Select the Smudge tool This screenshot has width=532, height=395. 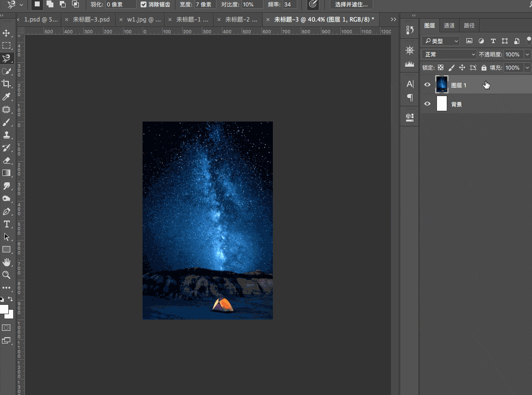[x=6, y=186]
